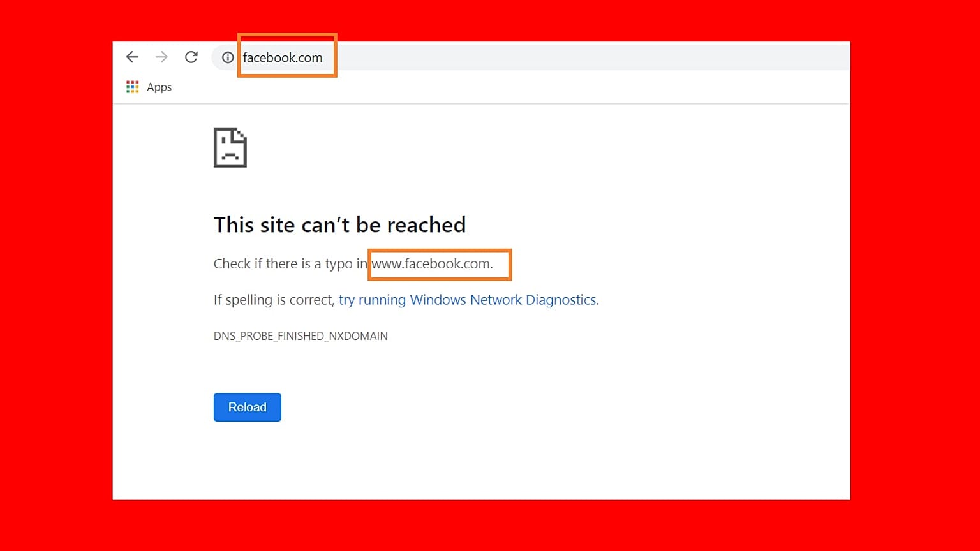Click the forward navigation arrow

(x=161, y=57)
